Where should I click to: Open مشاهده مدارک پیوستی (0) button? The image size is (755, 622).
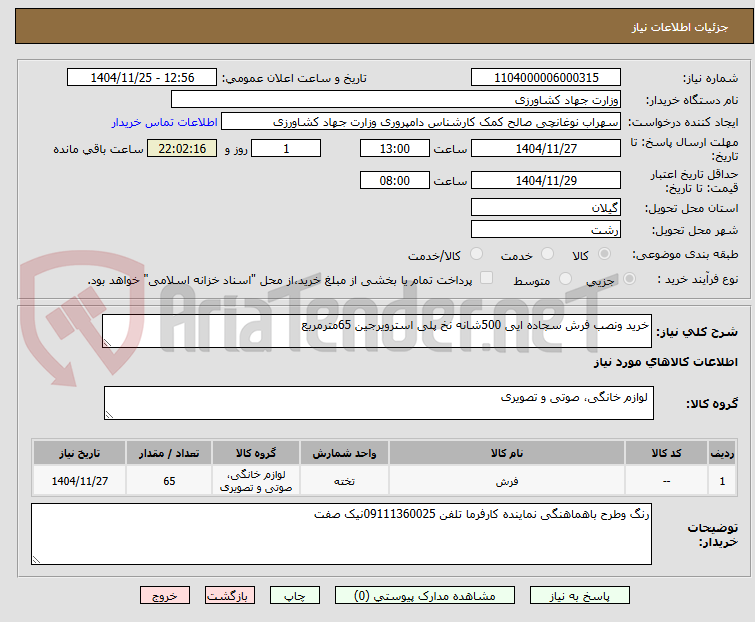click(425, 596)
